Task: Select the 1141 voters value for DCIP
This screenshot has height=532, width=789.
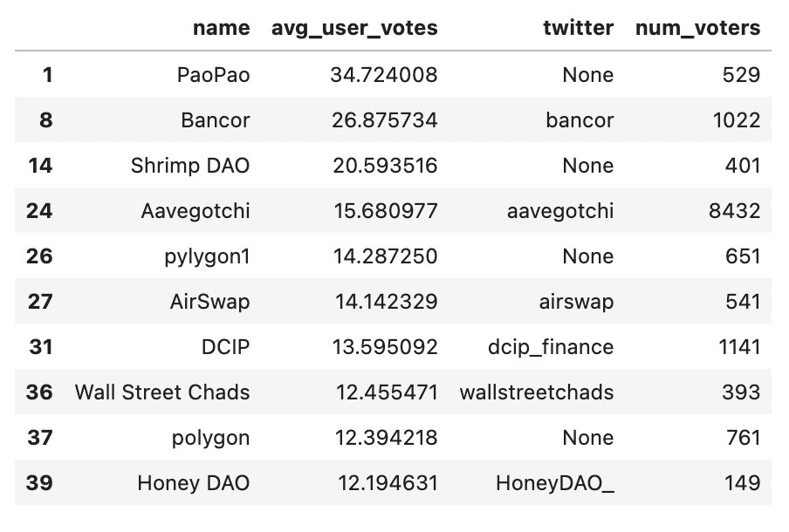Action: point(738,347)
